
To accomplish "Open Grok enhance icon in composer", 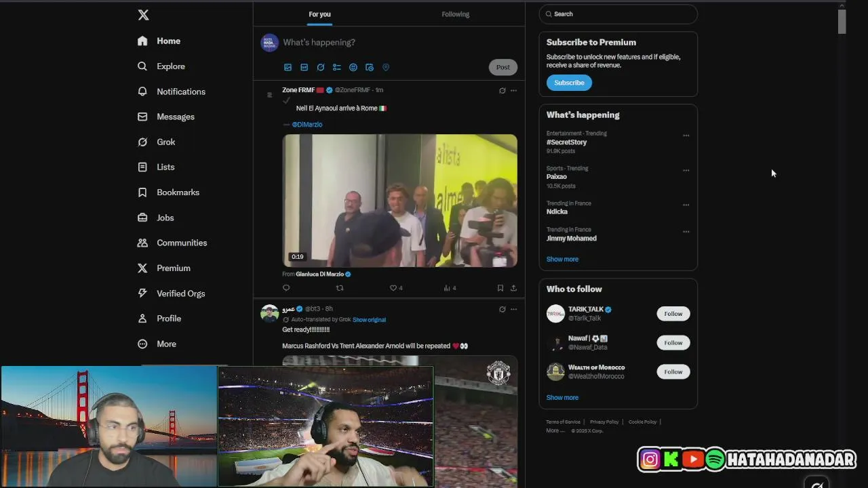I will pyautogui.click(x=320, y=67).
